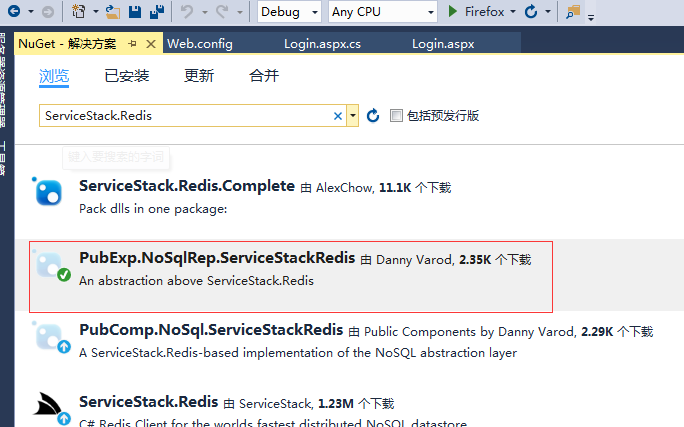
Task: Click the refresh search results icon
Action: (x=373, y=116)
